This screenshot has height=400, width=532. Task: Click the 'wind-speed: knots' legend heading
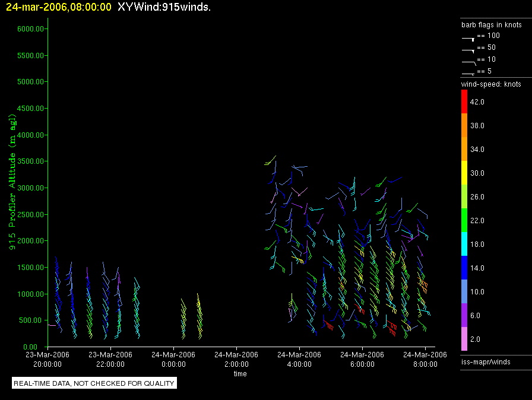(491, 84)
